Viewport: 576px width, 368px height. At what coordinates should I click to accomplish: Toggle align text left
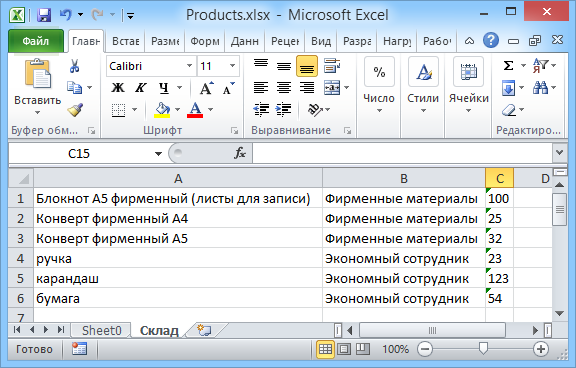(x=261, y=88)
